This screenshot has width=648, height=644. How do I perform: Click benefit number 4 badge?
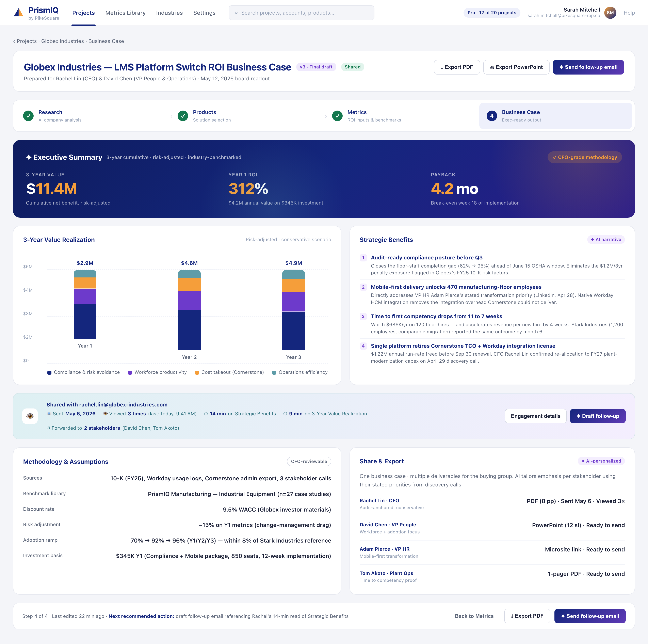(363, 346)
